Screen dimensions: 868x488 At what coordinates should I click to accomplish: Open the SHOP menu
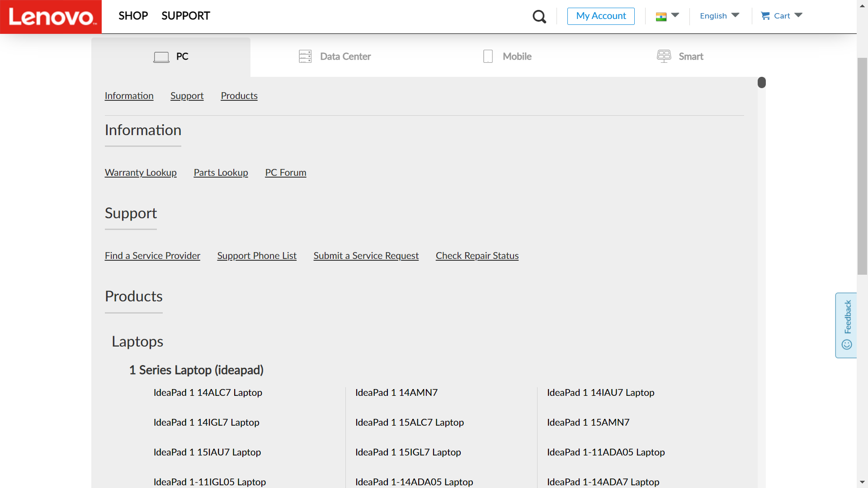coord(133,16)
